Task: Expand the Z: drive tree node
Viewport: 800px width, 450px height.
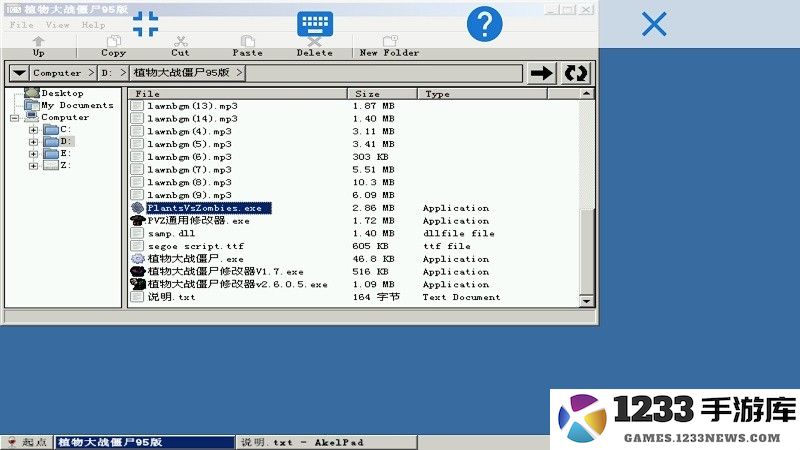Action: pos(33,166)
